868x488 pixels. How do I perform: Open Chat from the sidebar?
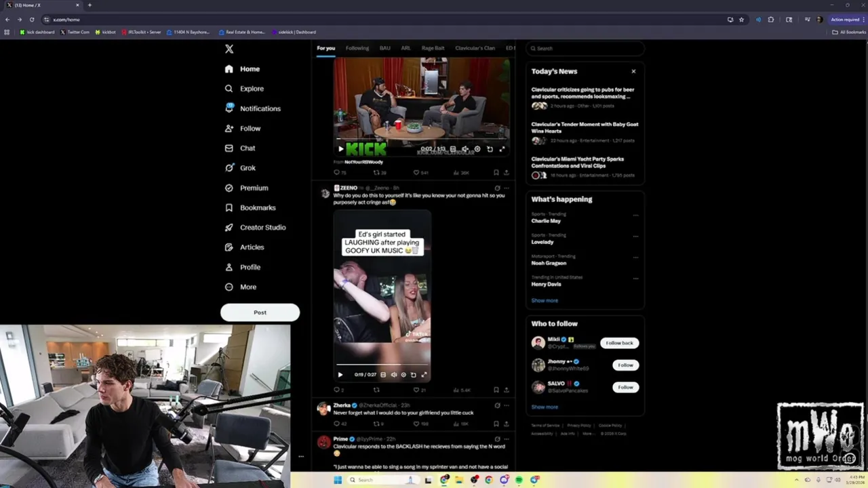(240, 148)
